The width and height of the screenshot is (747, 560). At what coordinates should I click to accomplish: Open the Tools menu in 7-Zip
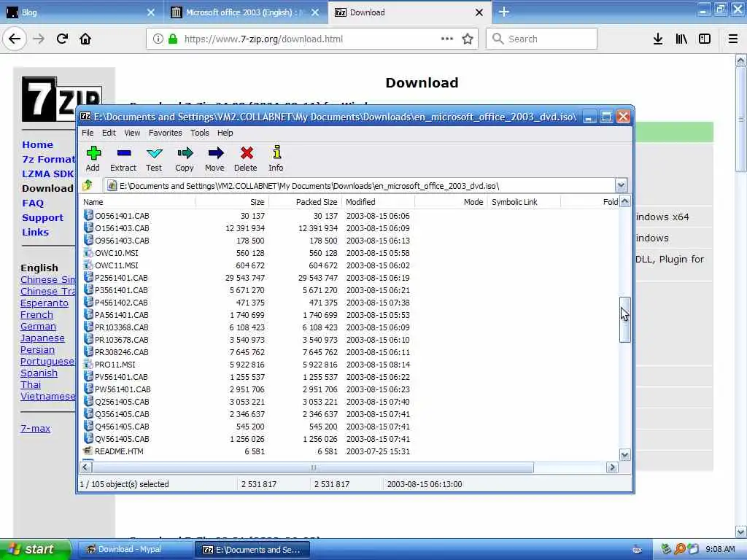[200, 133]
